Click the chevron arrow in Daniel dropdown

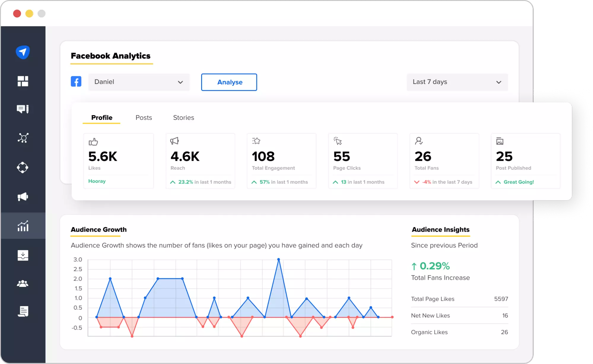(x=180, y=82)
